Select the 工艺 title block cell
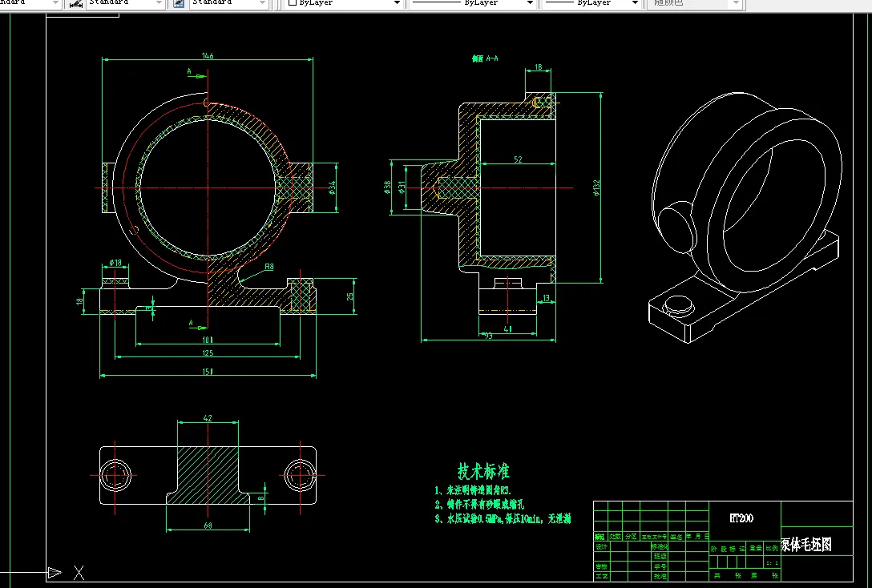872x588 pixels. (600, 576)
